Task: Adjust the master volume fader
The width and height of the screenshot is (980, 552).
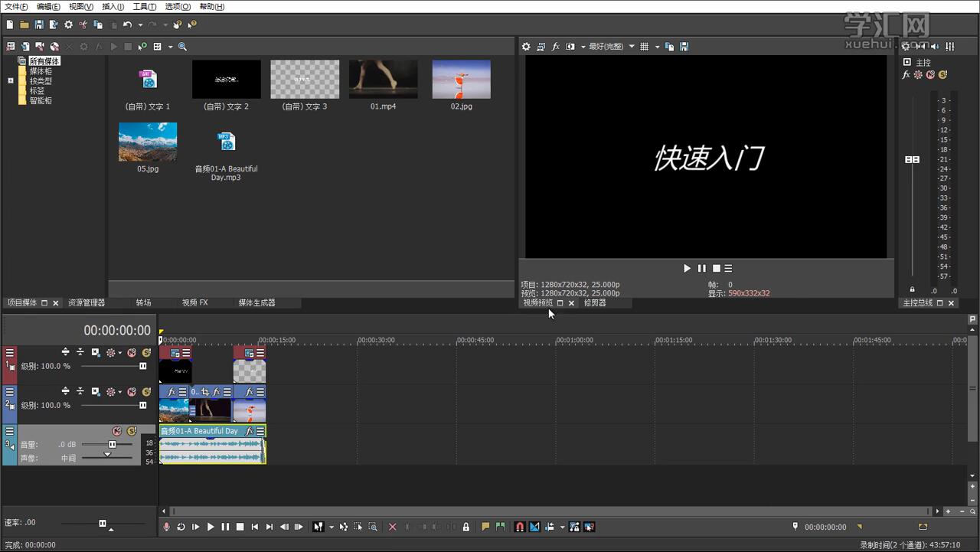Action: tap(912, 159)
